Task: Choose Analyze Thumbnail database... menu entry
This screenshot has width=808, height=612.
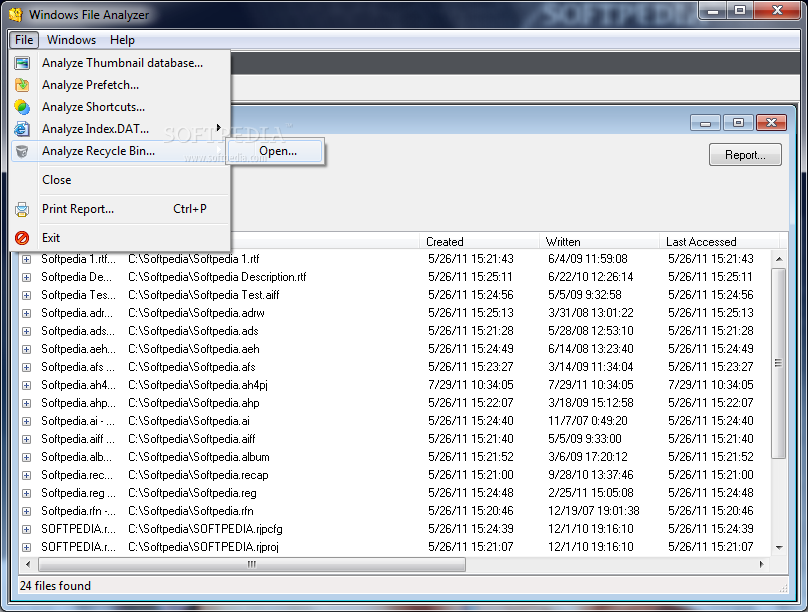Action: coord(120,63)
